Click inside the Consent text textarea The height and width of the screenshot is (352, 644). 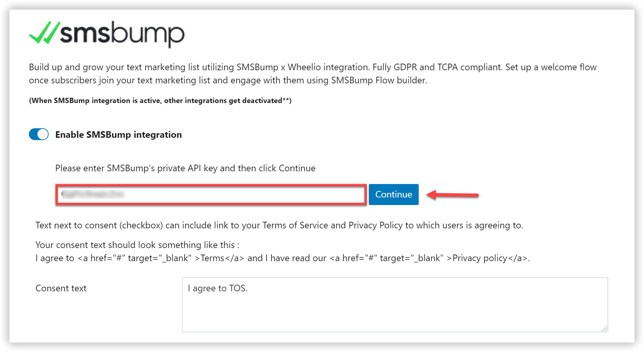[395, 305]
